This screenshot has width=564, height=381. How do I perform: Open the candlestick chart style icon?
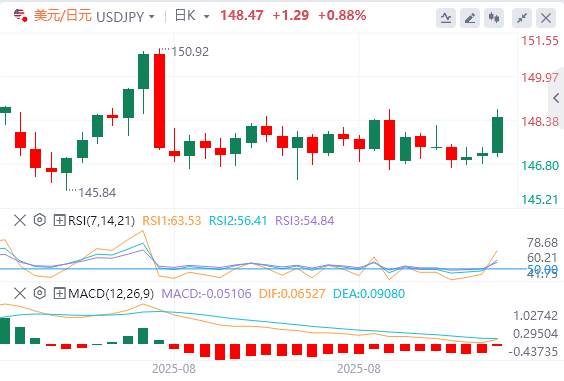(494, 18)
